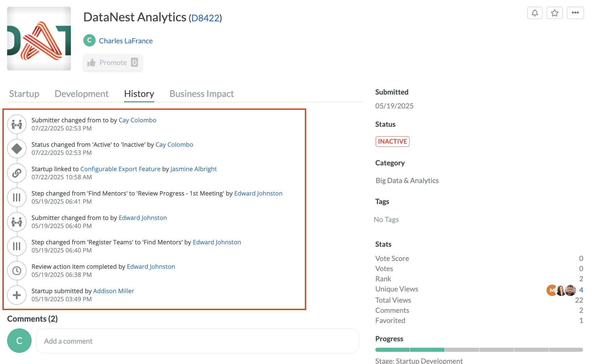Click submitter-changed icon for Edward Johnston entry
The height and width of the screenshot is (364, 592).
(x=17, y=222)
